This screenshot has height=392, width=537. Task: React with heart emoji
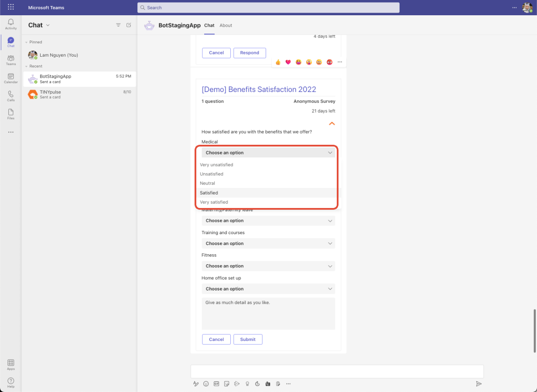[x=288, y=62]
